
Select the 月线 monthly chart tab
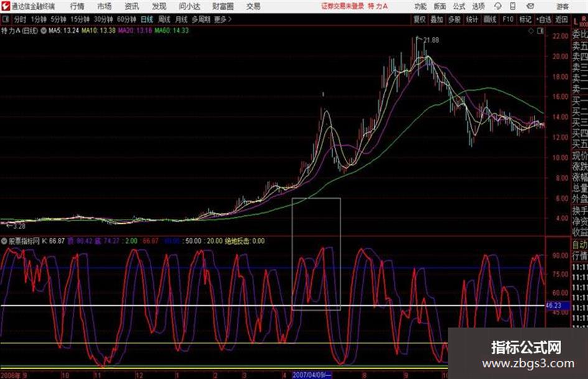click(182, 19)
